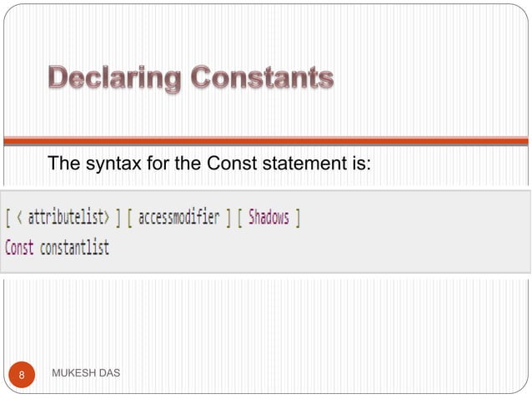Viewport: 532px width, 399px height.
Task: Click "attributelist" in the code snippet
Action: click(68, 218)
